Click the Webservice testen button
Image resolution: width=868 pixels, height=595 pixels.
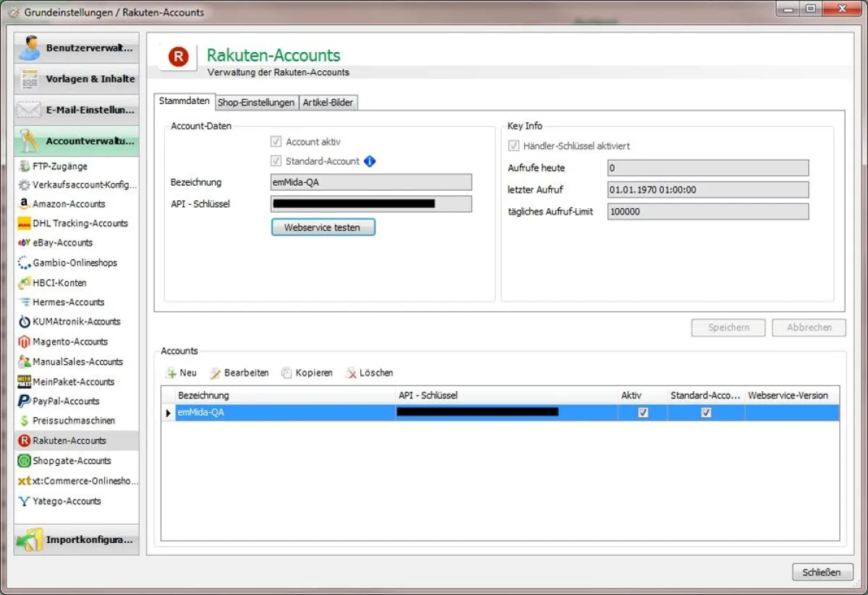(x=323, y=227)
